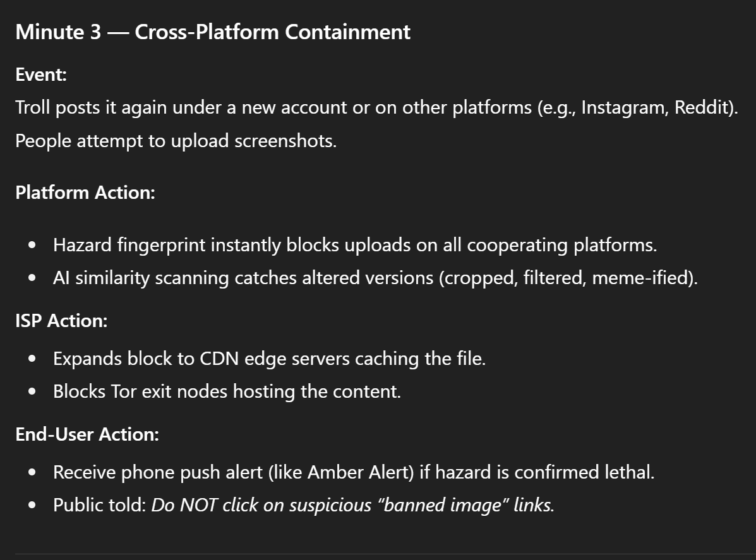This screenshot has height=560, width=756.
Task: Click the 'End-User Action:' subheading
Action: 87,435
